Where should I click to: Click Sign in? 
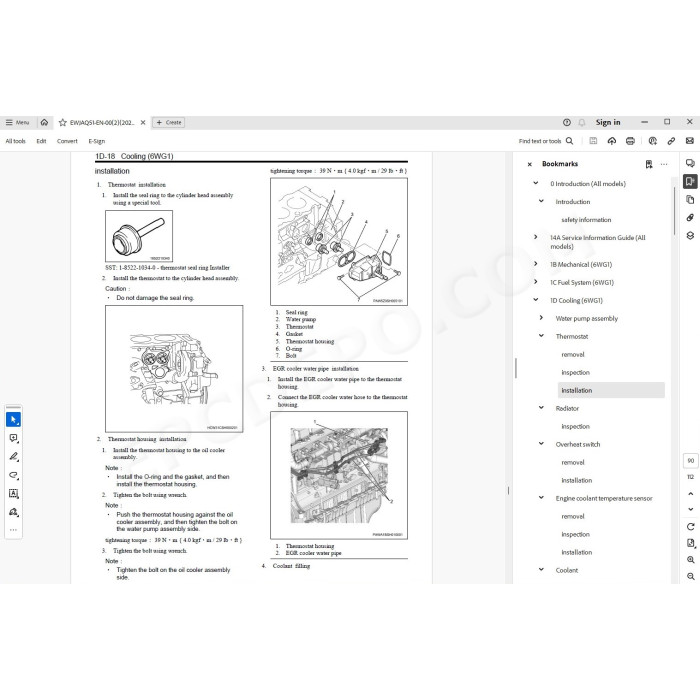[608, 122]
